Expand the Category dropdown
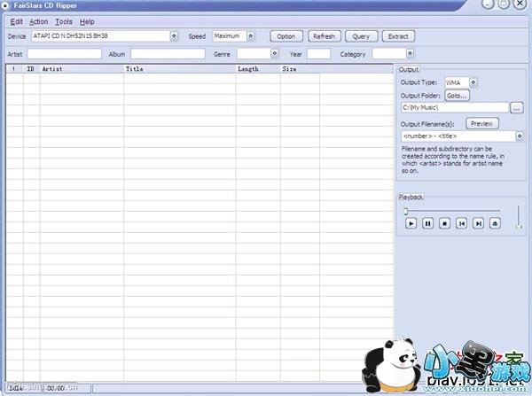This screenshot has height=396, width=532. point(410,53)
